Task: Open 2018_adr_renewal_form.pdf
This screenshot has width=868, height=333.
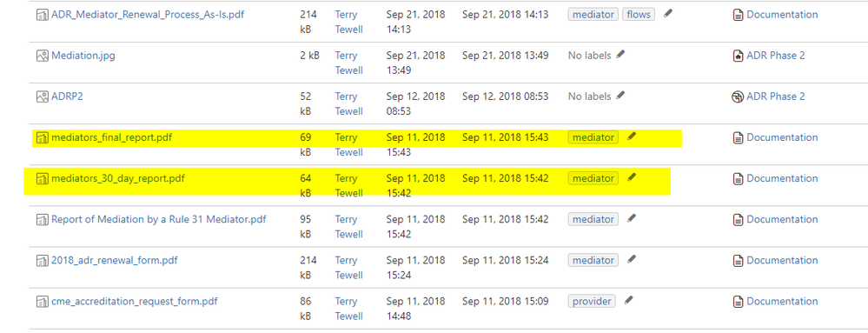Action: [115, 261]
